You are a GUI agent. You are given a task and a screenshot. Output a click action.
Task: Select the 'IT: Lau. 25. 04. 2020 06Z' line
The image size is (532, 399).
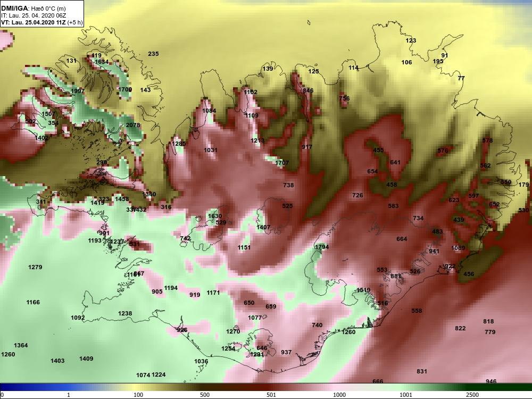click(x=34, y=15)
